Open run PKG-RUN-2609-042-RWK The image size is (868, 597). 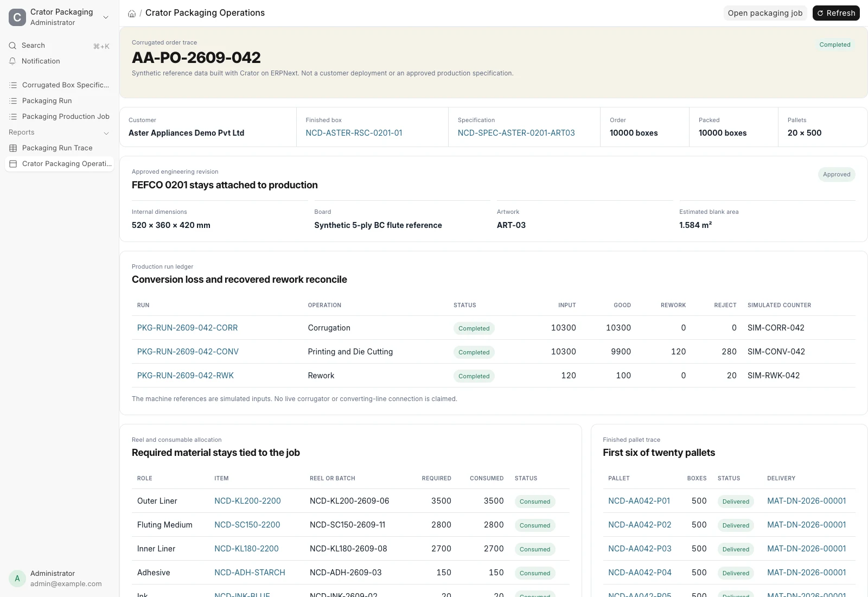(186, 376)
